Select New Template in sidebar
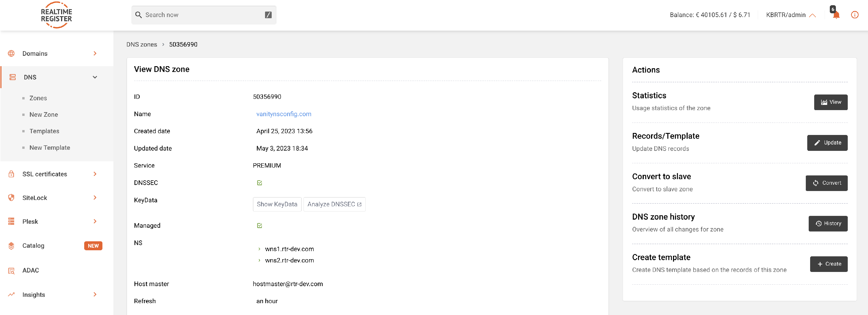 click(x=49, y=147)
